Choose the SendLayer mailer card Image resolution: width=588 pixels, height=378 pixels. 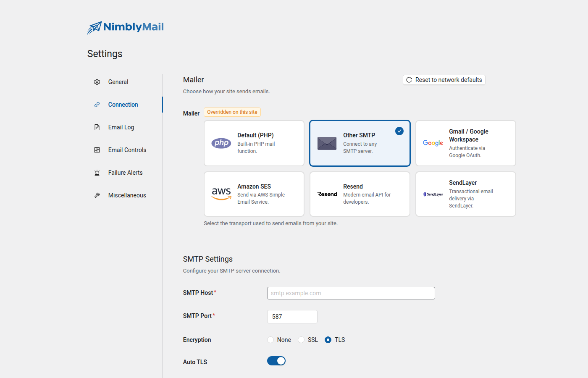pos(466,194)
